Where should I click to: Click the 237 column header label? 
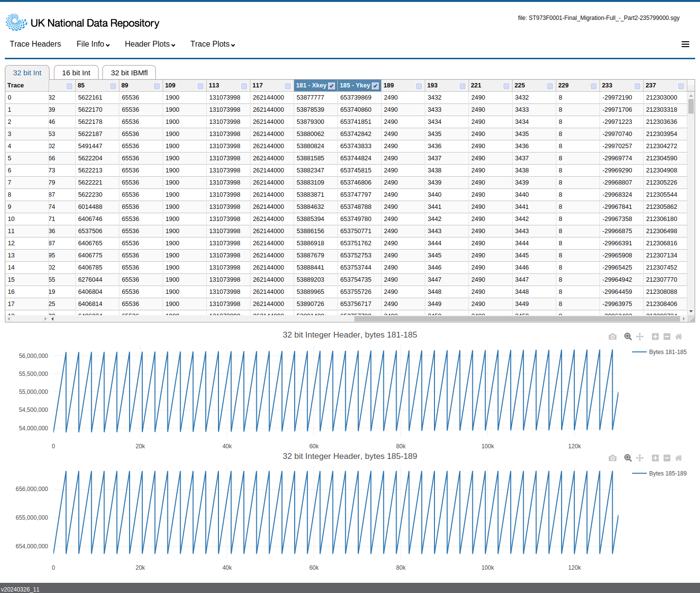(651, 85)
